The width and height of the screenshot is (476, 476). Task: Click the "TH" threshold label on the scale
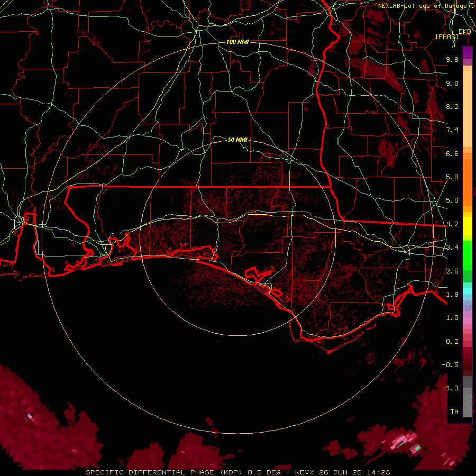point(454,412)
